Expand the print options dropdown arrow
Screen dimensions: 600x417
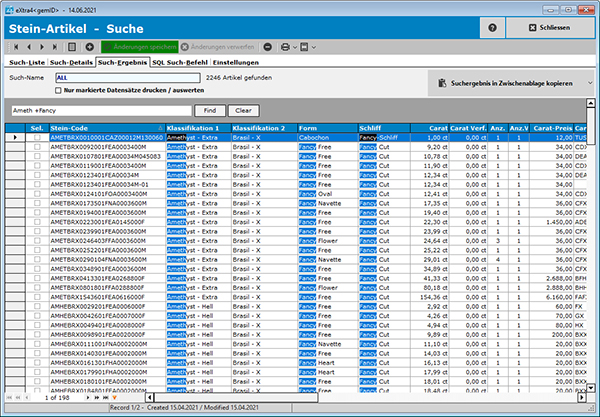pos(296,47)
